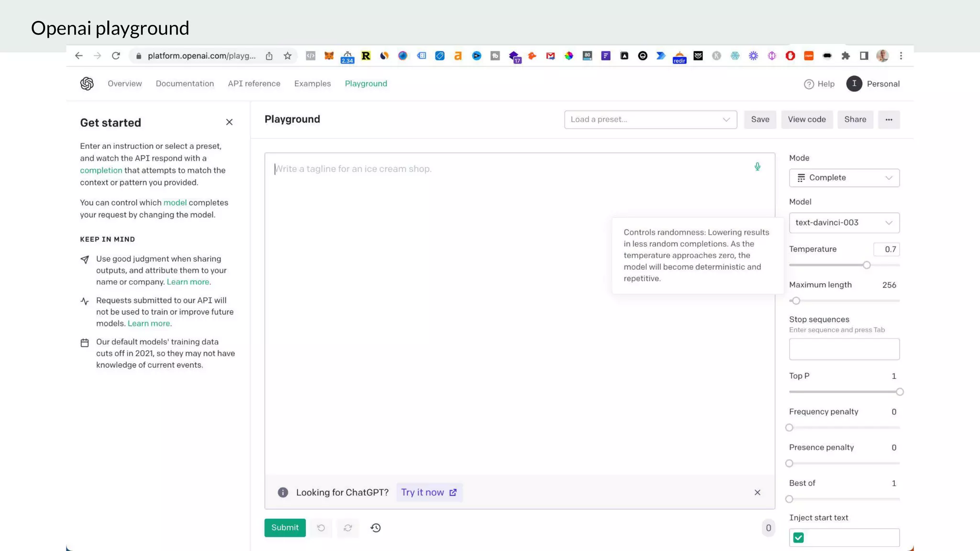Click the browser forward arrow
This screenshot has height=551, width=980.
click(x=98, y=56)
